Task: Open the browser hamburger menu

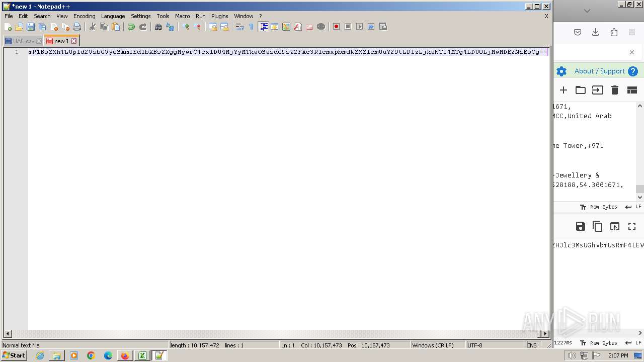Action: click(632, 32)
